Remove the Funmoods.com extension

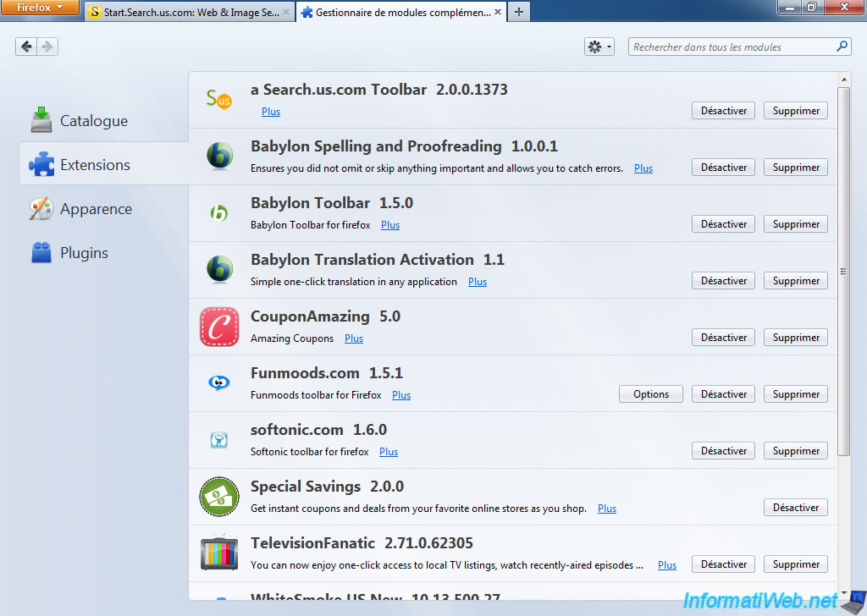(796, 394)
